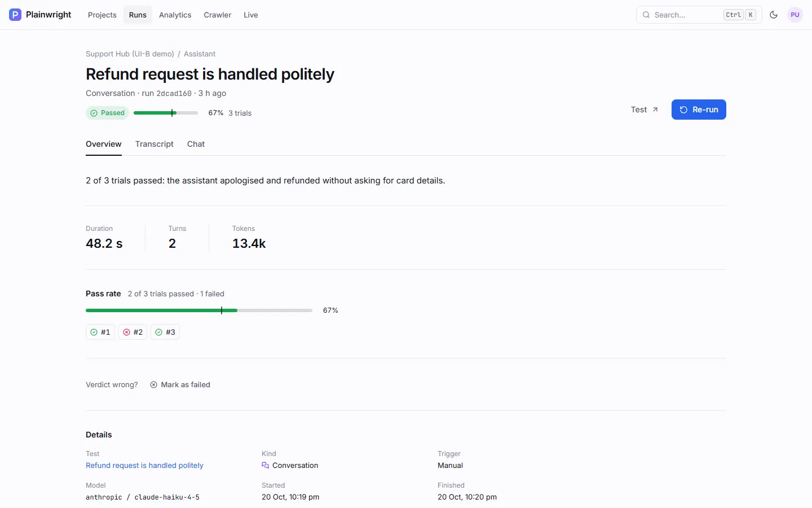812x508 pixels.
Task: Click the run id 2dcad160
Action: [174, 94]
